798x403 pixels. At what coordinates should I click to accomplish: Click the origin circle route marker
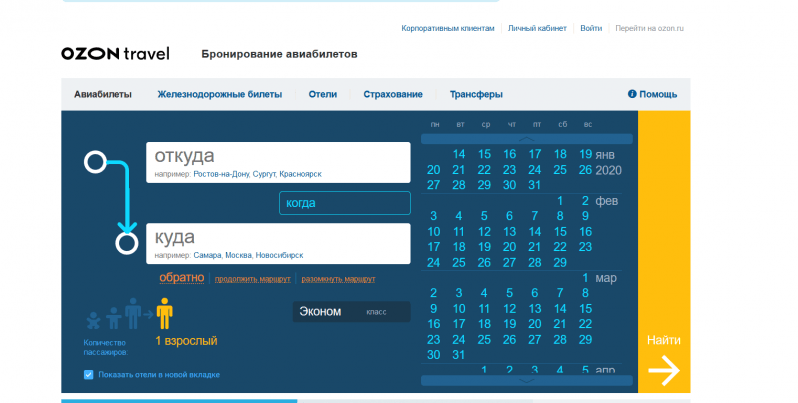pos(95,162)
